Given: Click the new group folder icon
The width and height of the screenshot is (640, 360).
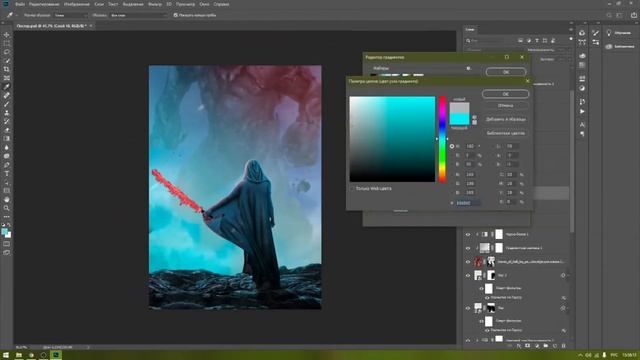Looking at the screenshot, I should pyautogui.click(x=546, y=346).
